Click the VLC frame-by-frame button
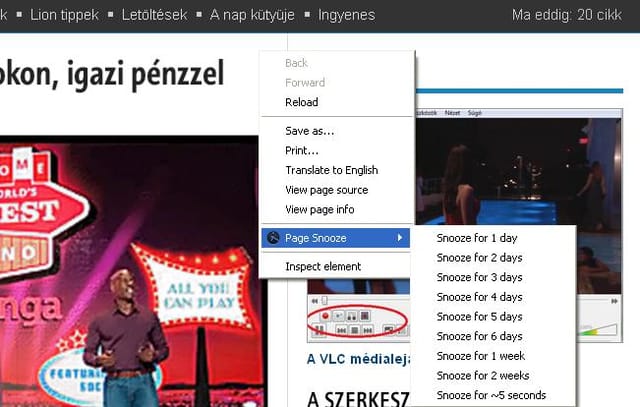This screenshot has width=640, height=407. click(365, 316)
